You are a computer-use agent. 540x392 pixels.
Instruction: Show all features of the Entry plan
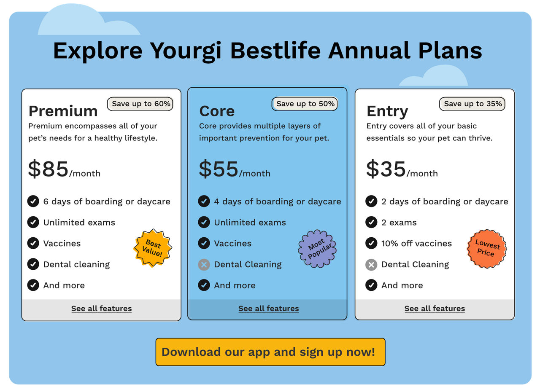(435, 309)
